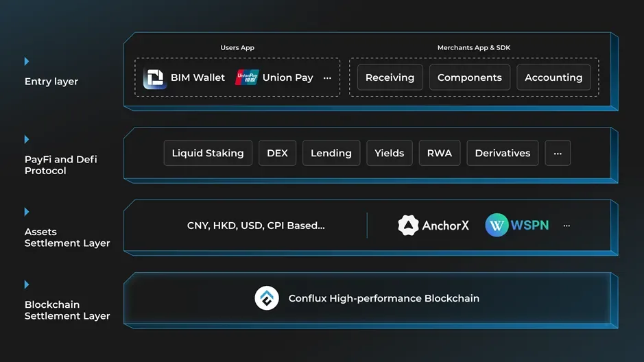Click the Users App heading
This screenshot has width=644, height=362.
[237, 47]
